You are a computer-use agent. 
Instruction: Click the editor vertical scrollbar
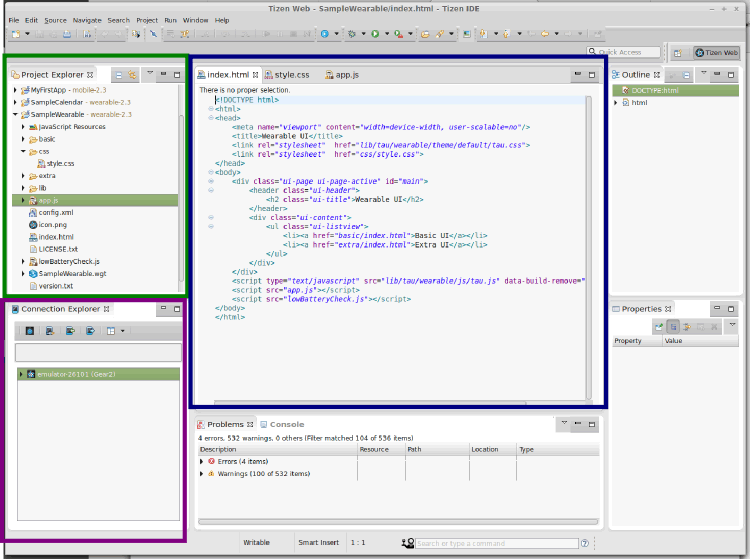coord(589,248)
